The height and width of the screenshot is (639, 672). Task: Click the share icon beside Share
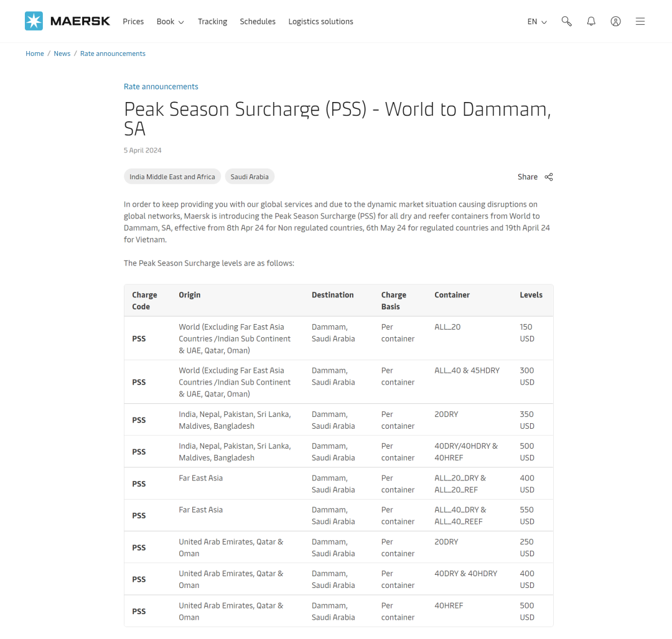549,177
